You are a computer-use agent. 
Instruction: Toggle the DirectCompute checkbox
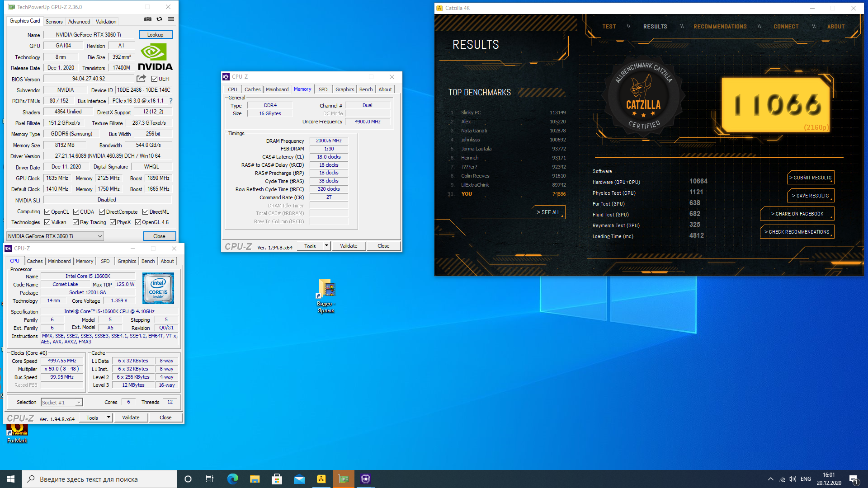click(102, 211)
